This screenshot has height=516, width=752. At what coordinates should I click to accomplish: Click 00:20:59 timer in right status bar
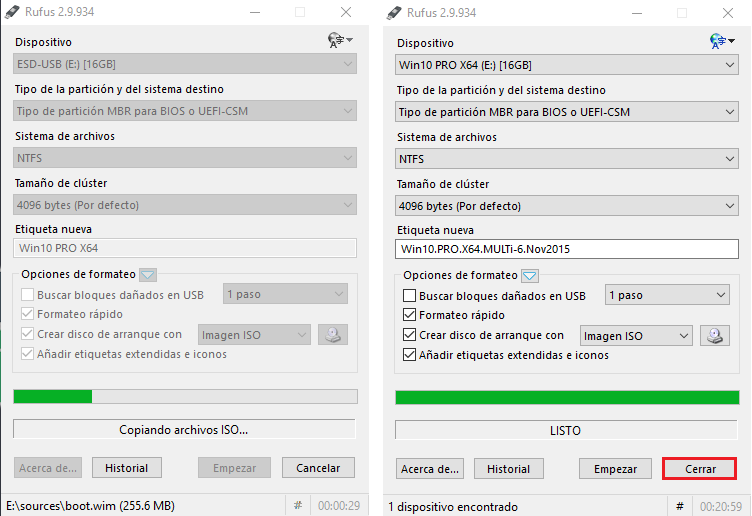721,506
